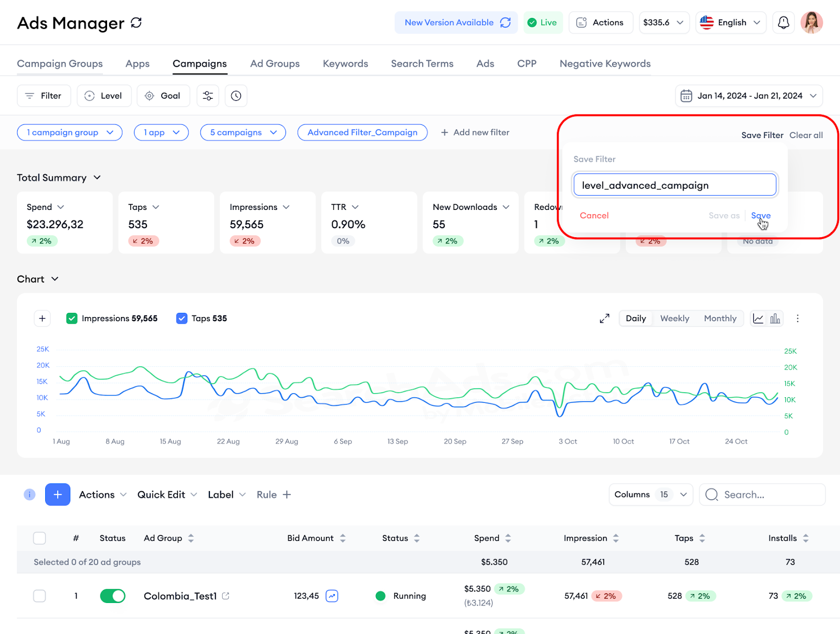Toggle off the Colombia_Test1 ad group switch
Screen dimensions: 840x634
[113, 596]
